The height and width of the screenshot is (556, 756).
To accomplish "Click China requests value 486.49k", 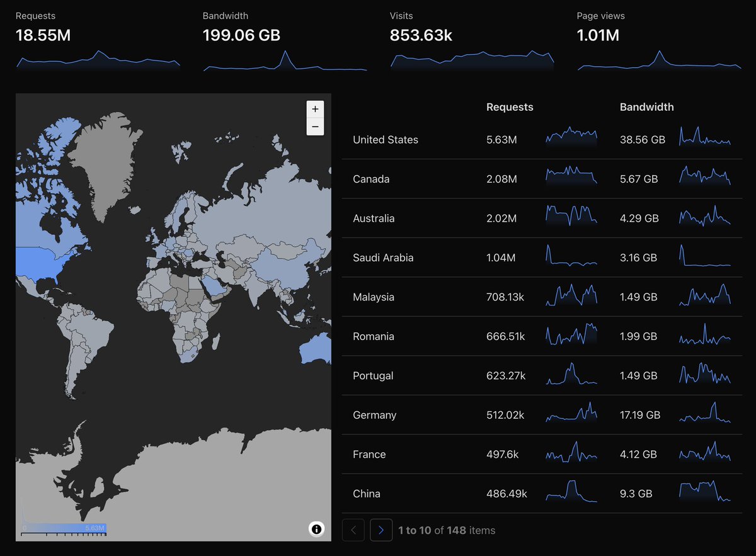I will tap(507, 494).
